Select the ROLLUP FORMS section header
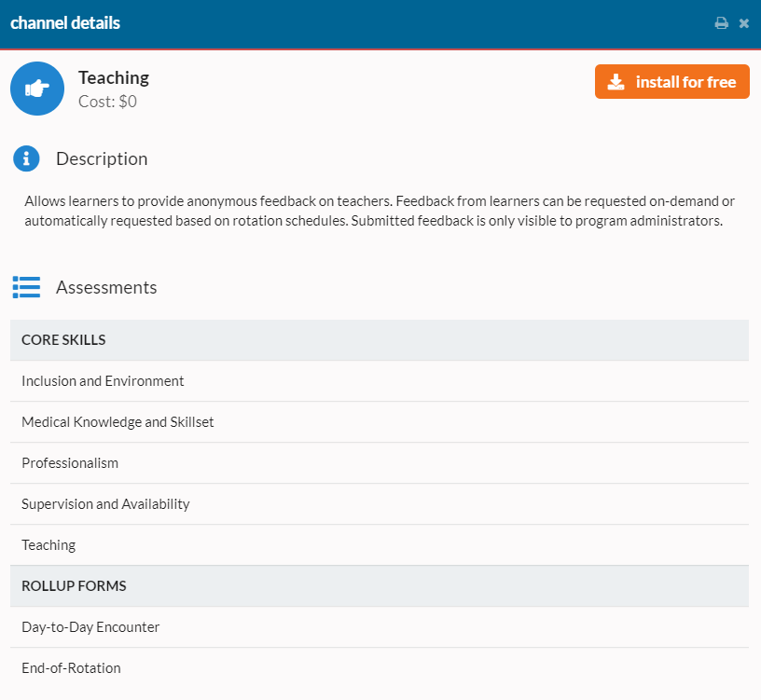The width and height of the screenshot is (761, 700). point(74,585)
